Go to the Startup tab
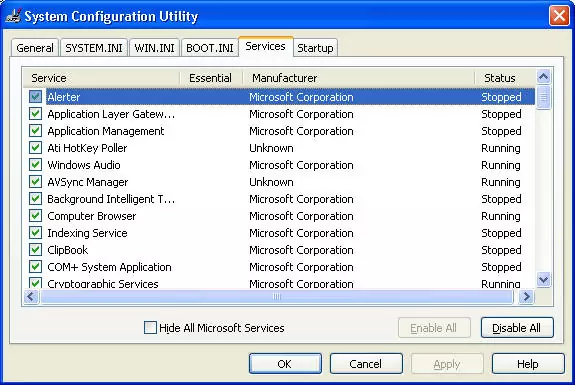The height and width of the screenshot is (385, 575). 315,48
